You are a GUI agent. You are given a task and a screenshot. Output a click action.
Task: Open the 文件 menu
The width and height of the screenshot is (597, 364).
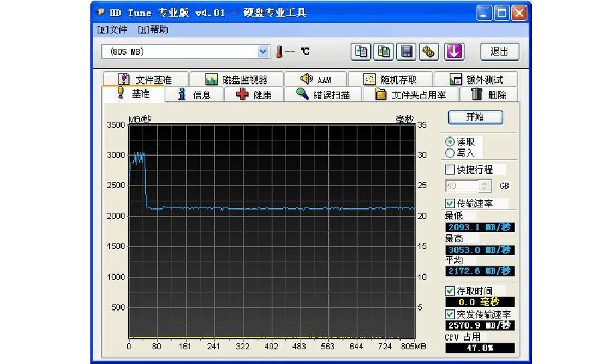pos(112,29)
